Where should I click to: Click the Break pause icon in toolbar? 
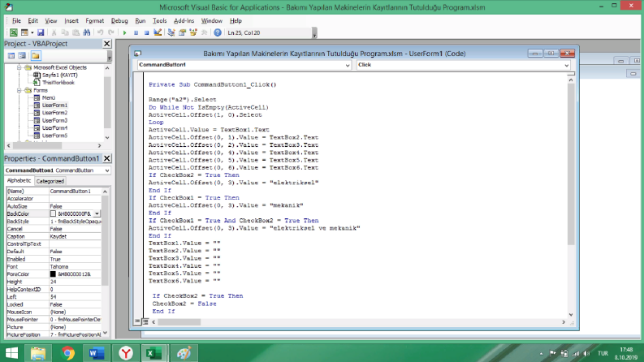click(x=136, y=32)
